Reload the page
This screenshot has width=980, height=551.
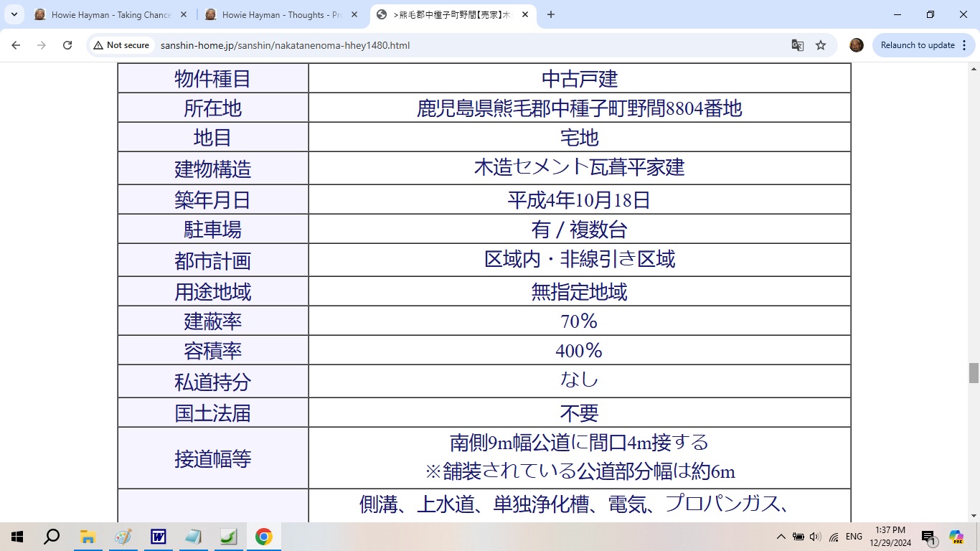(67, 45)
